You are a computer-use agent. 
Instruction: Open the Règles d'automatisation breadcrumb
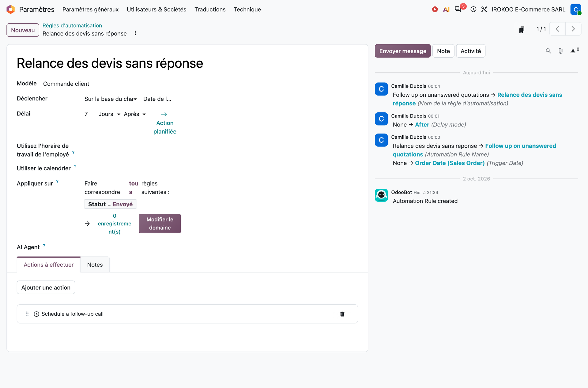coord(72,25)
